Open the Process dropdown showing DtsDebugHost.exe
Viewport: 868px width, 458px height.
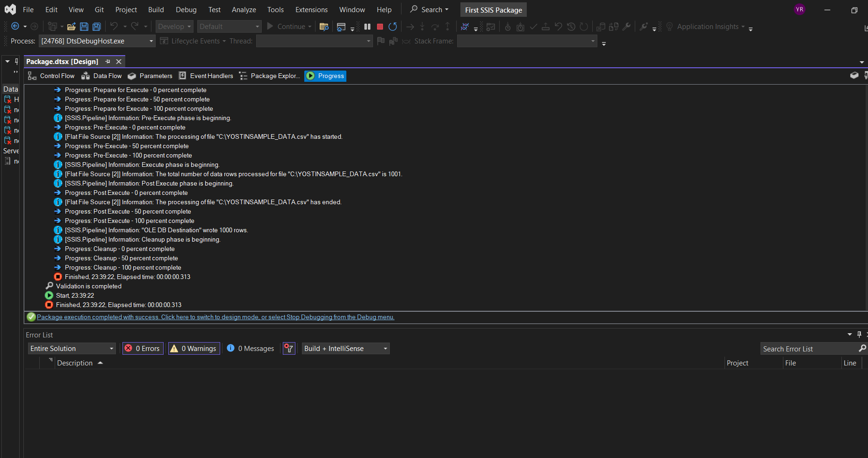[x=97, y=41]
